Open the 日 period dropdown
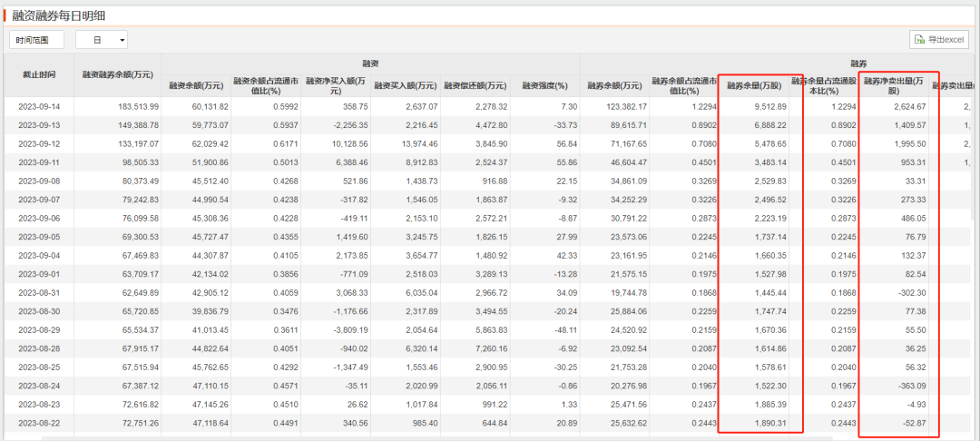The image size is (980, 441). (x=102, y=40)
